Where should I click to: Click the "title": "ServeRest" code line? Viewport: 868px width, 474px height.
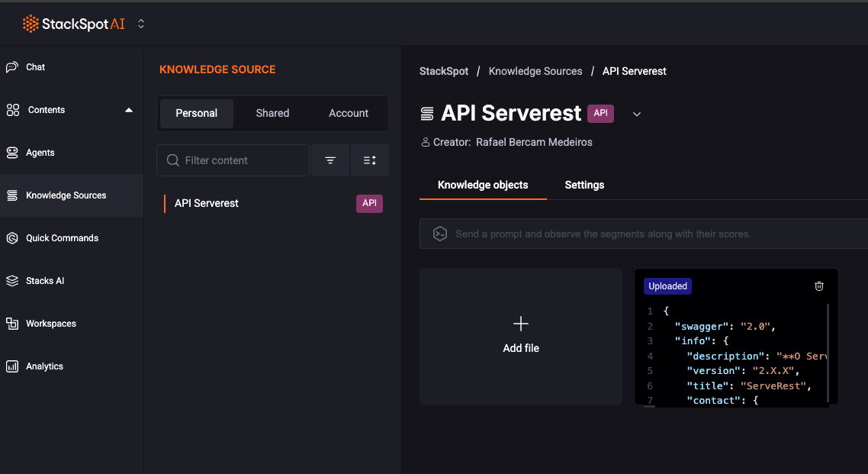pos(749,386)
